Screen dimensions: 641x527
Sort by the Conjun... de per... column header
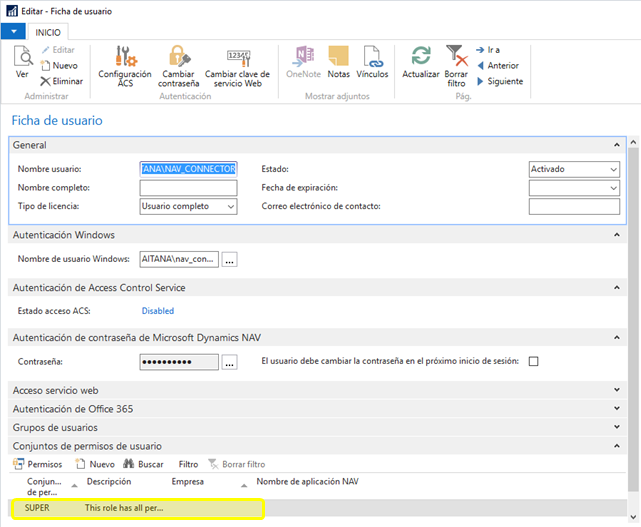pos(44,487)
